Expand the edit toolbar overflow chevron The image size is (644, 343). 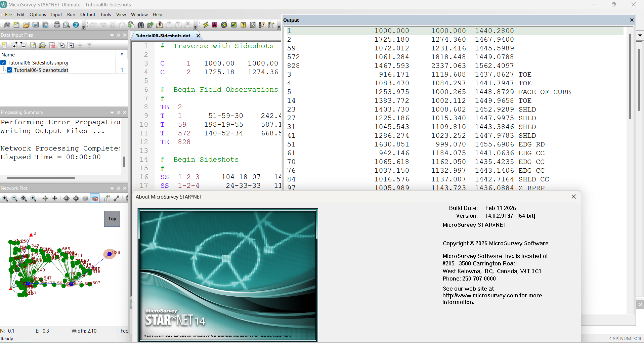(x=196, y=26)
